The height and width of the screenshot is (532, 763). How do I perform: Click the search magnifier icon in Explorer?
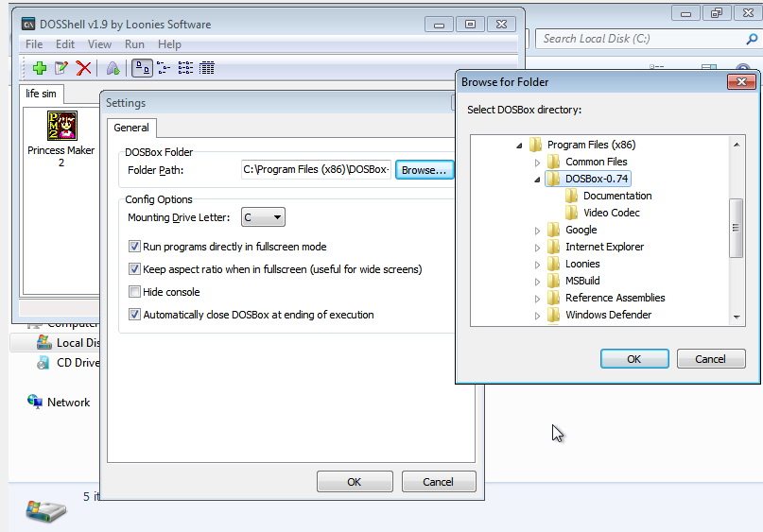point(752,39)
